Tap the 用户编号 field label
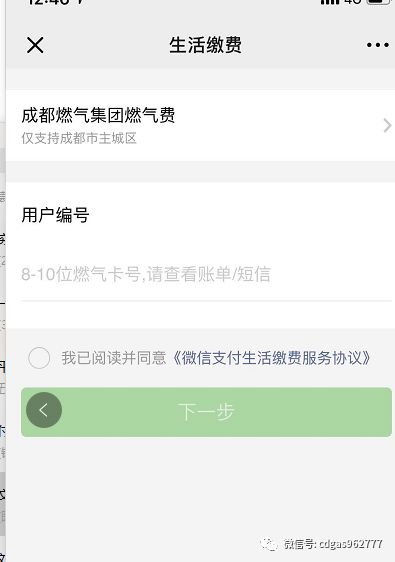Image resolution: width=395 pixels, height=562 pixels. [x=55, y=215]
